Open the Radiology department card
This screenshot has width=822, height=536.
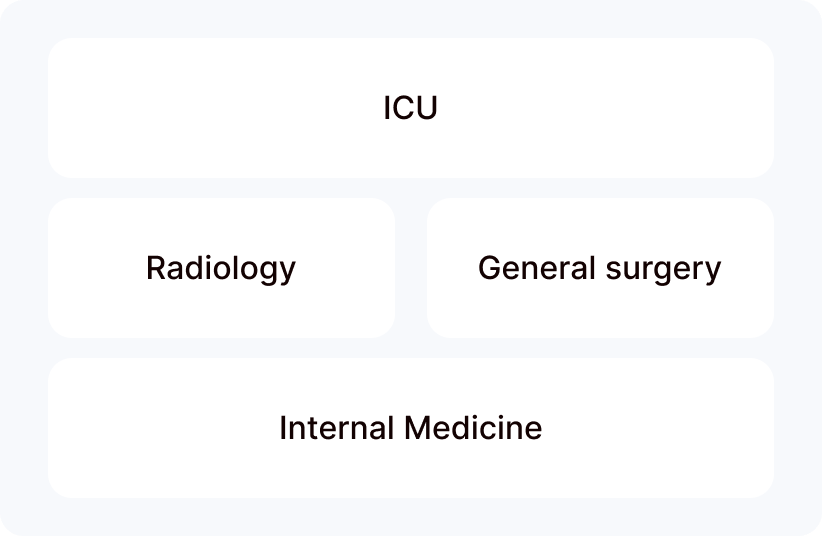click(221, 268)
